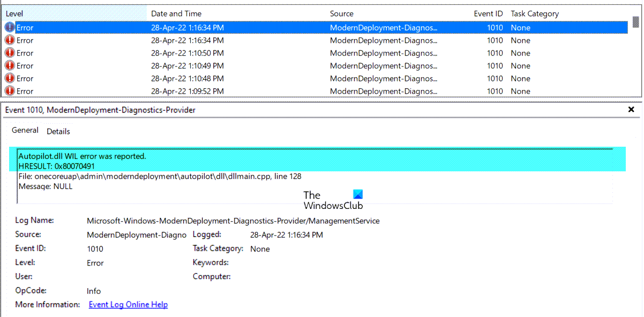The height and width of the screenshot is (317, 644).
Task: Click the Log Name value text
Action: 233,221
